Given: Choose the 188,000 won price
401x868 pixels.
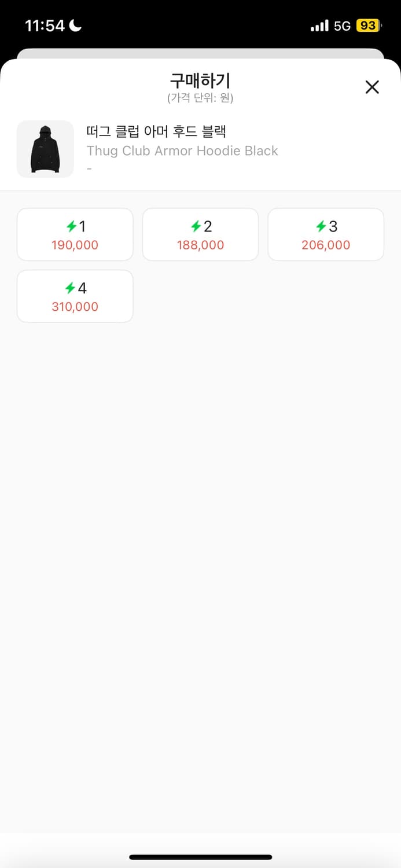Looking at the screenshot, I should click(x=200, y=245).
